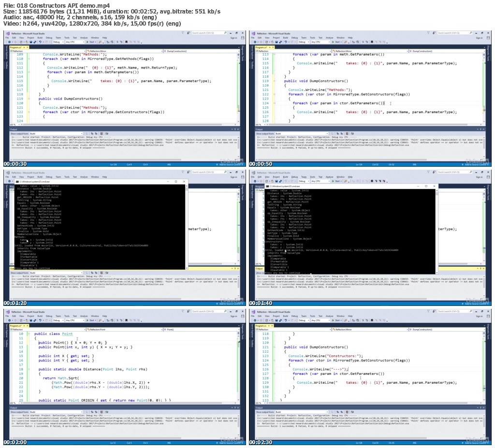The height and width of the screenshot is (448, 495).
Task: Click green Start button in 00:00:30 frame
Action: pos(91,42)
